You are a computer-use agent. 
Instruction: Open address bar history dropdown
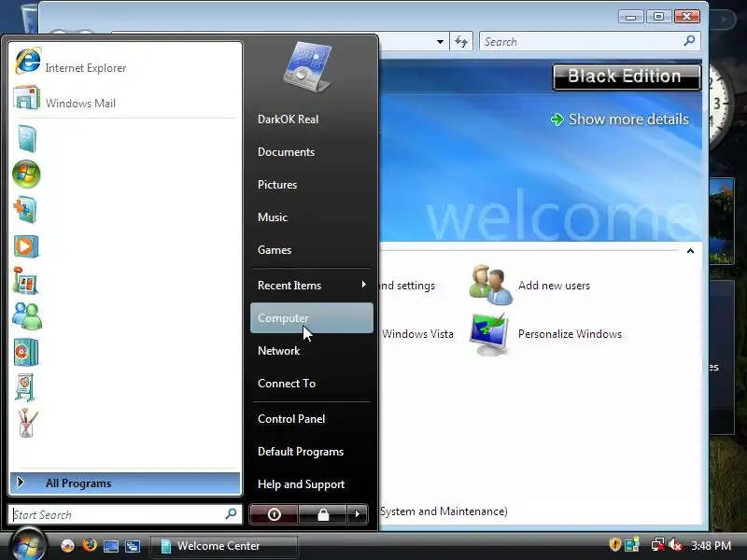click(x=440, y=41)
